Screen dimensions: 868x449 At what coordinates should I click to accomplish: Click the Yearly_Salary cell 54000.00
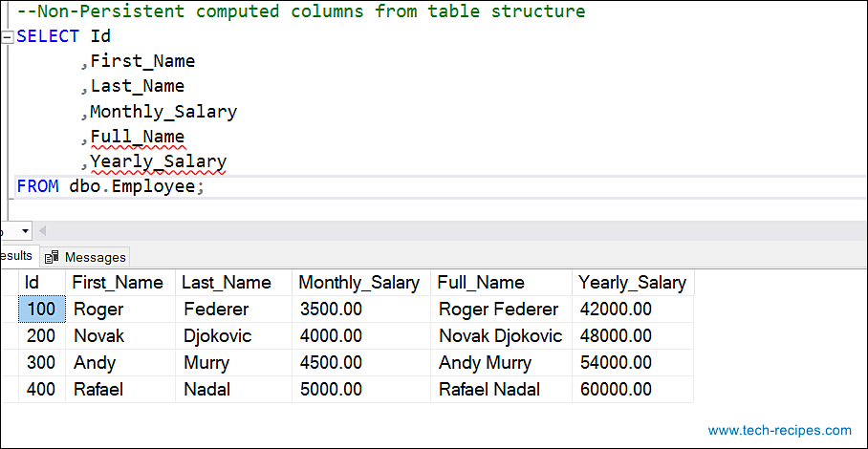(633, 363)
